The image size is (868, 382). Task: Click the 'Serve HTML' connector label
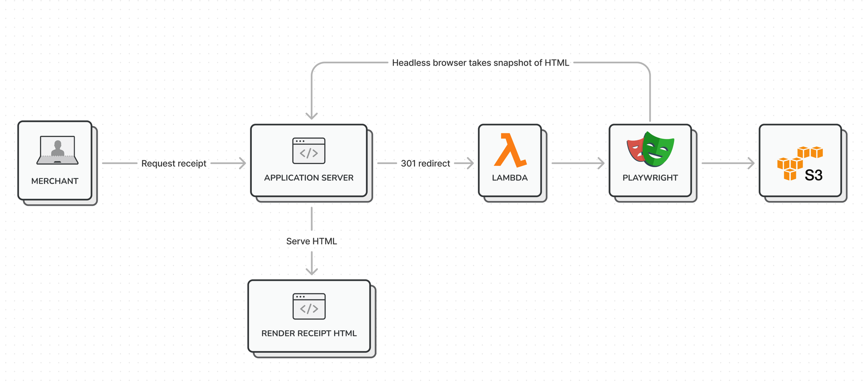pyautogui.click(x=312, y=241)
